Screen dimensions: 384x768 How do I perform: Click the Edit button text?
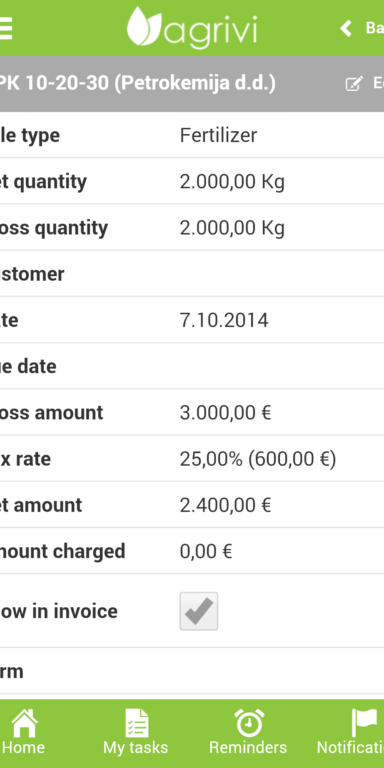(x=378, y=83)
